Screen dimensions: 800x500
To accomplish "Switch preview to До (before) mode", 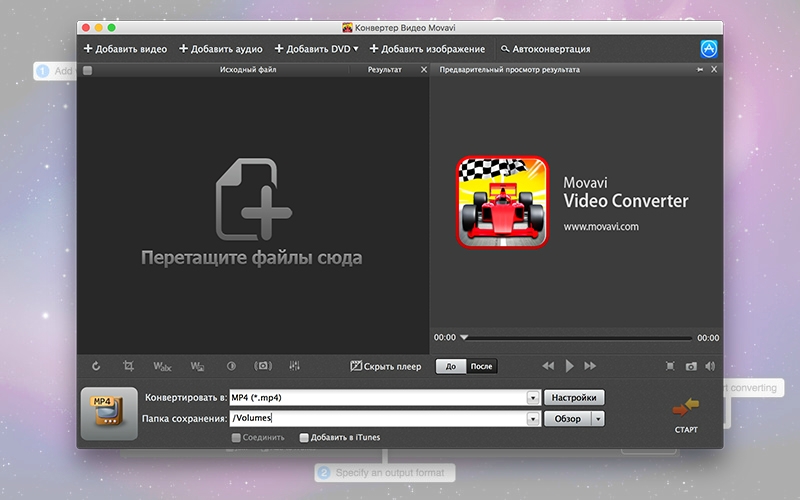I will (451, 366).
